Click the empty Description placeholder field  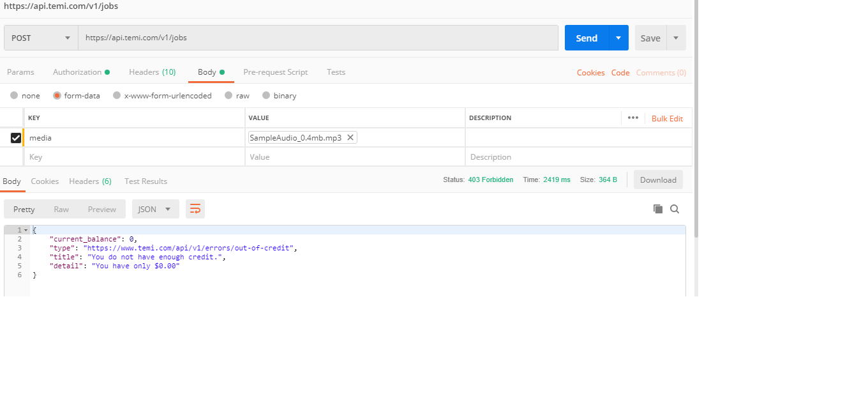point(578,157)
